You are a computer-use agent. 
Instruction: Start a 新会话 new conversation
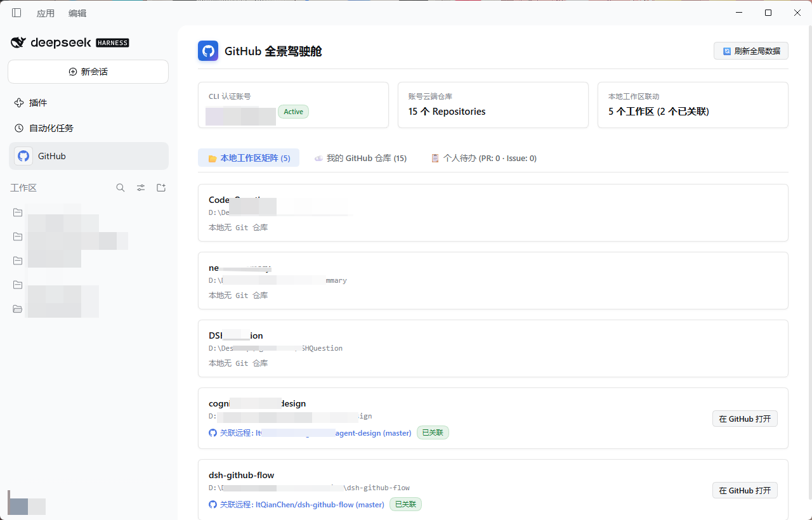click(x=88, y=72)
